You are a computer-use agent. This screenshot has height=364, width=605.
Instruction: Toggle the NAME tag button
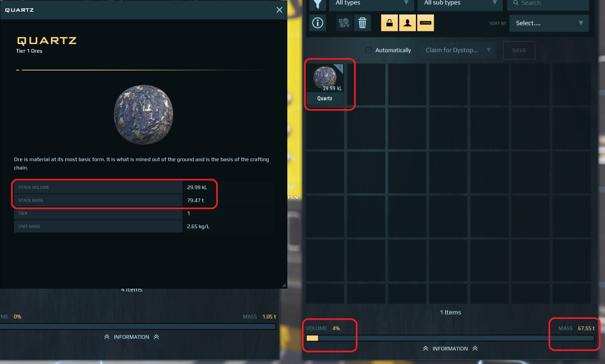426,23
